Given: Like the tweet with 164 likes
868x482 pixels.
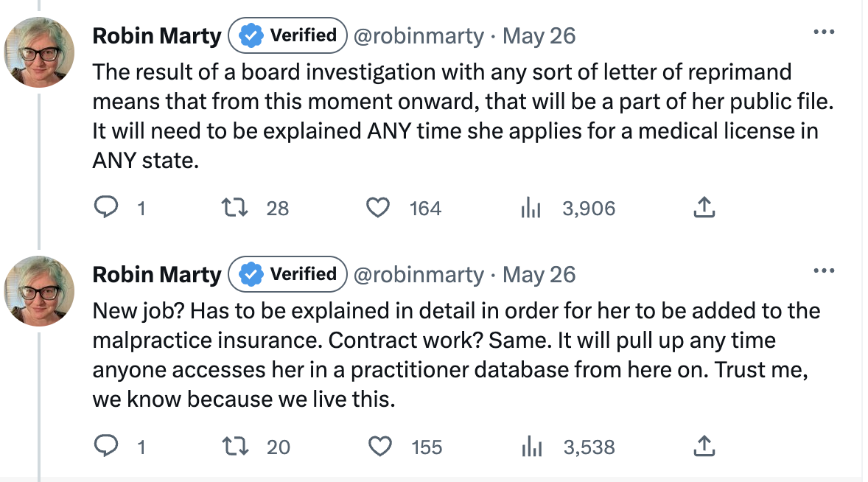Looking at the screenshot, I should coord(378,209).
